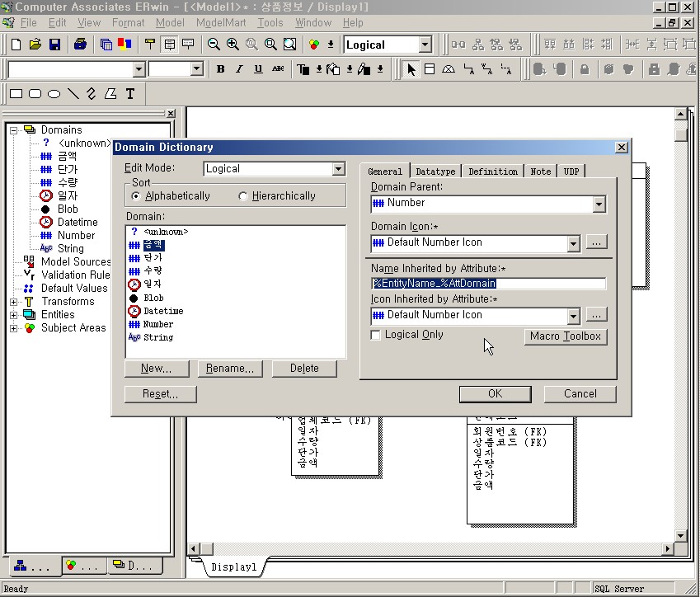The image size is (700, 597).
Task: Switch to the Datatype tab
Action: (435, 172)
